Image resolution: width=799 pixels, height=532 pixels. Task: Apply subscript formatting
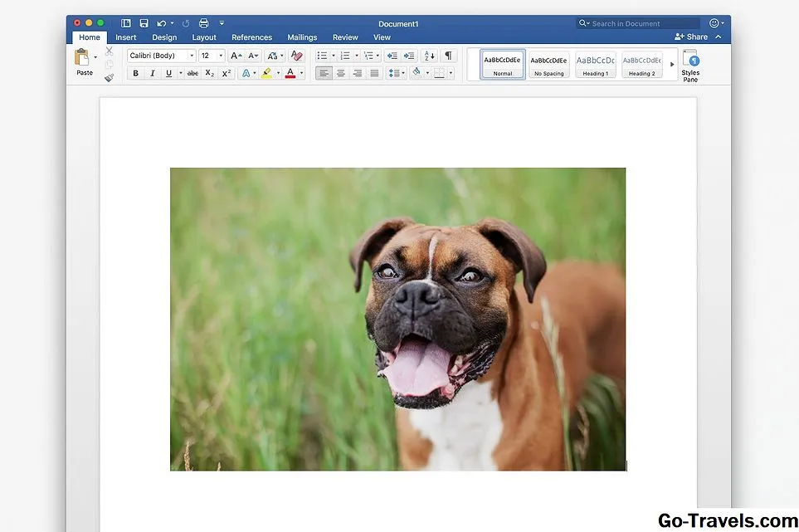click(x=209, y=73)
